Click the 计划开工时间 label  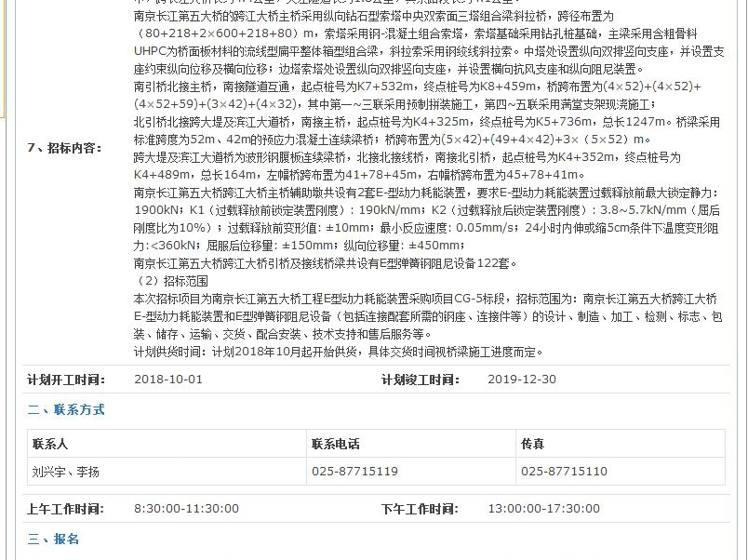point(65,380)
